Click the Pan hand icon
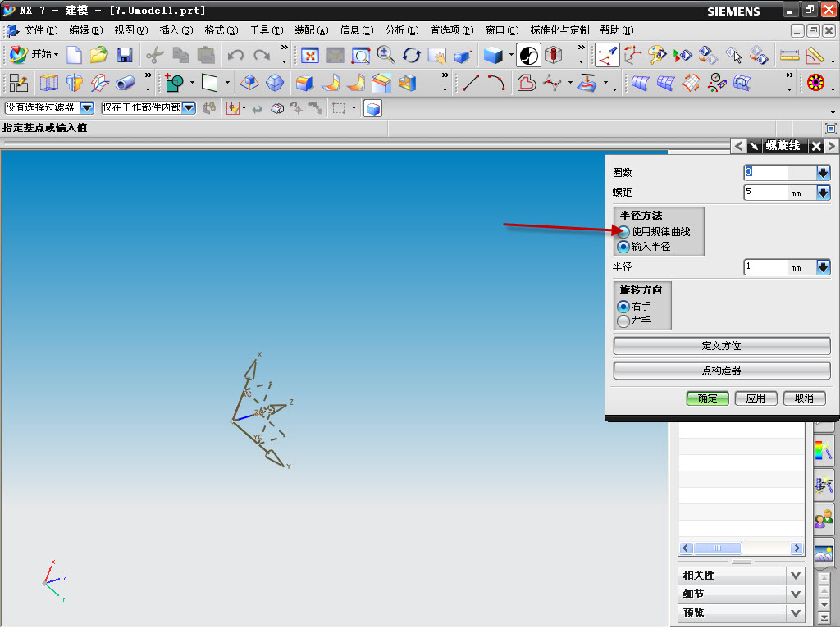The height and width of the screenshot is (628, 840). [437, 55]
